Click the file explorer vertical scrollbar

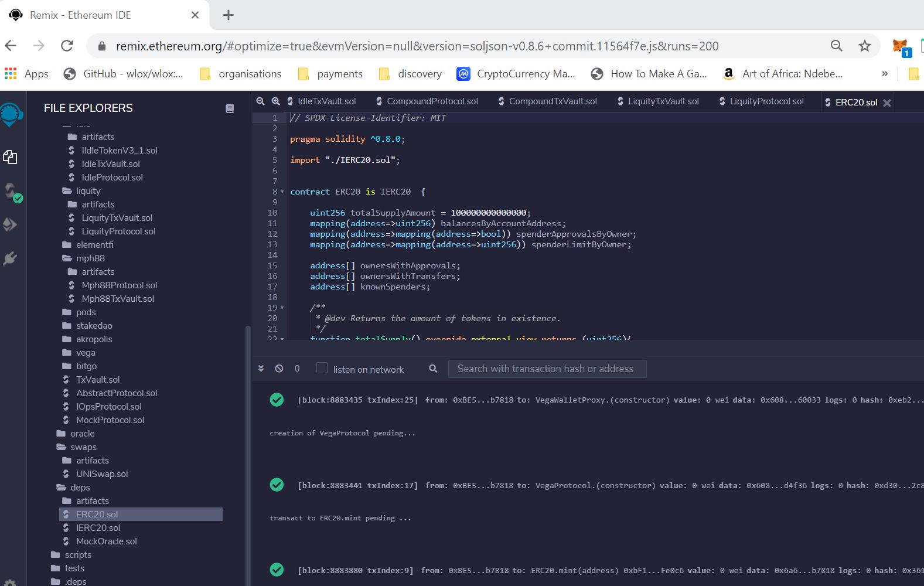248,455
